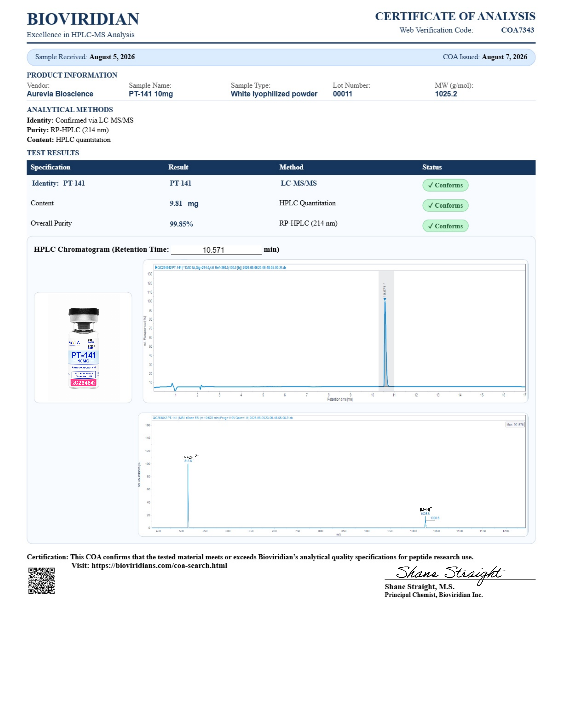Click the Result column header
This screenshot has width=563, height=728.
178,167
